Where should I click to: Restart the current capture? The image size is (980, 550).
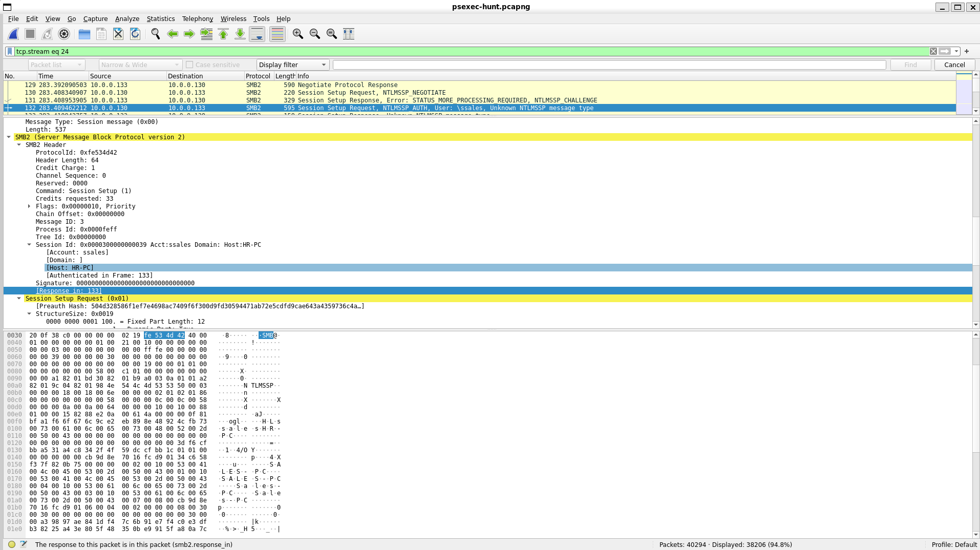(x=47, y=34)
